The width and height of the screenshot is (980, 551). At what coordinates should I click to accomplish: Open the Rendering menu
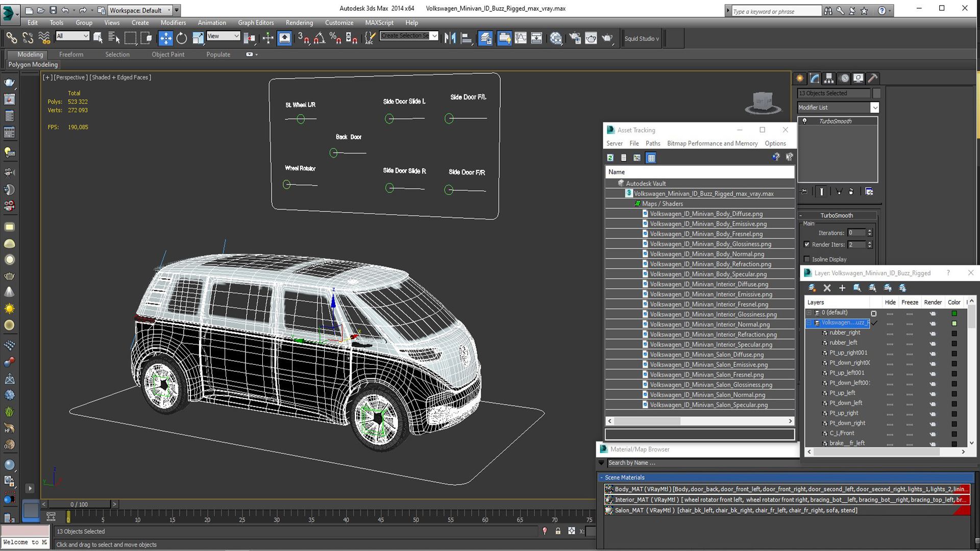click(x=299, y=22)
